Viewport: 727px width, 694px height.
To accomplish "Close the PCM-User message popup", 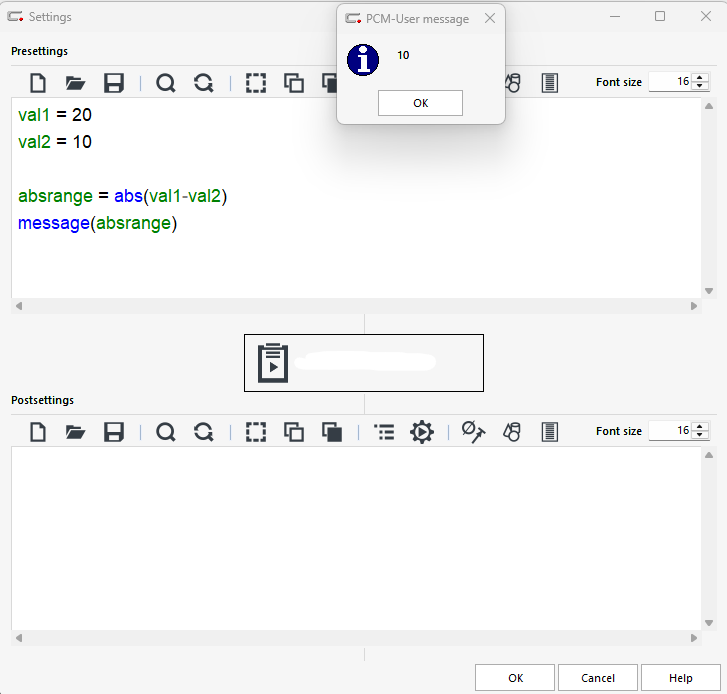I will [x=489, y=18].
